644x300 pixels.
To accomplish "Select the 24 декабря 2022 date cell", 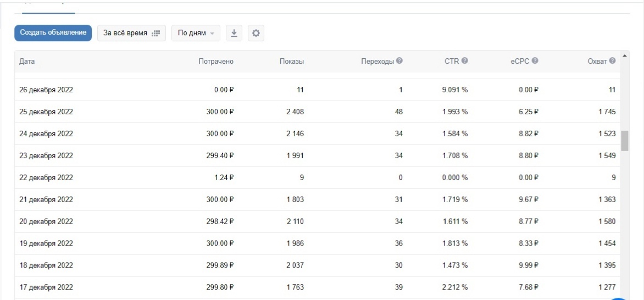I will coord(46,134).
